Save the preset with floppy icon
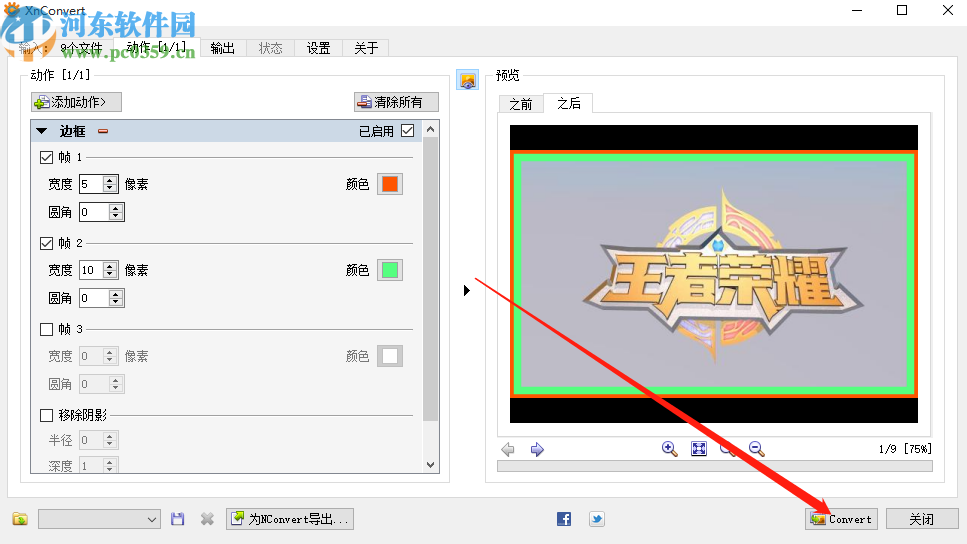 click(178, 519)
